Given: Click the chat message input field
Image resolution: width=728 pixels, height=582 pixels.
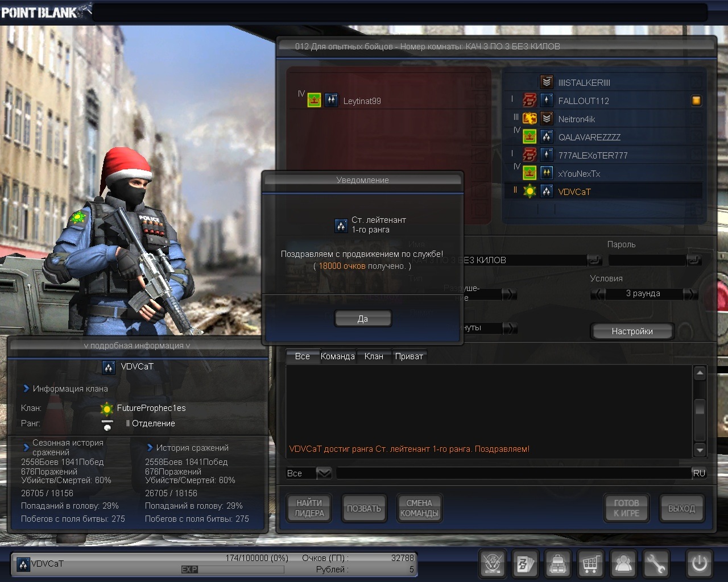Looking at the screenshot, I should pos(514,473).
